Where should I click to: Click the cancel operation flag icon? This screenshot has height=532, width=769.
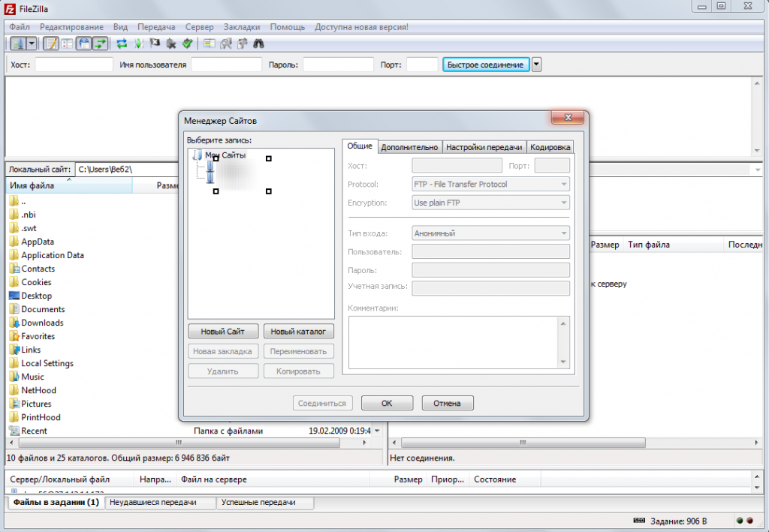coord(155,44)
